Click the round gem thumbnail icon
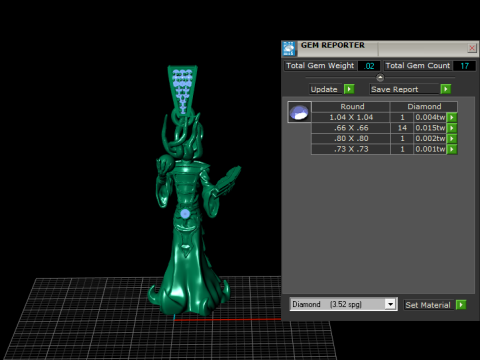Image resolution: width=480 pixels, height=360 pixels. coord(299,112)
